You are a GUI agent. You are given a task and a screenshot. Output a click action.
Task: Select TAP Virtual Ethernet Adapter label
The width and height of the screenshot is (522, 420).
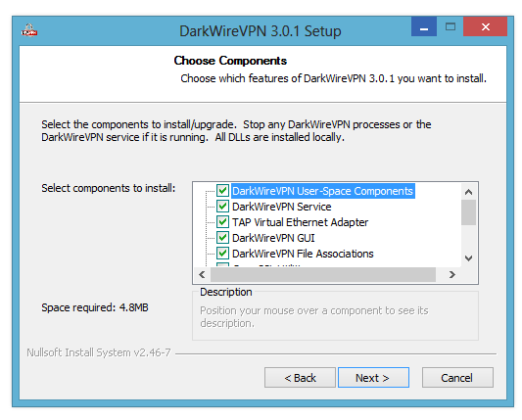(x=300, y=222)
